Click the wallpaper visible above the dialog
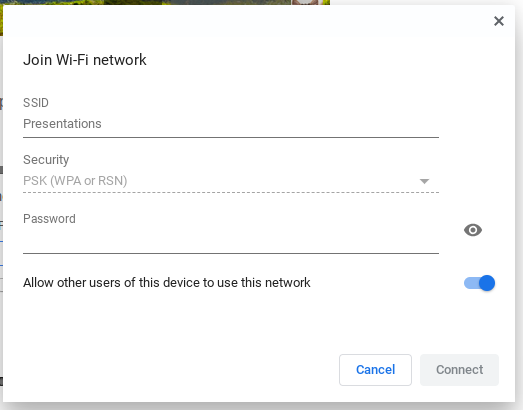Viewport: 523px width, 410px height. click(x=167, y=2)
